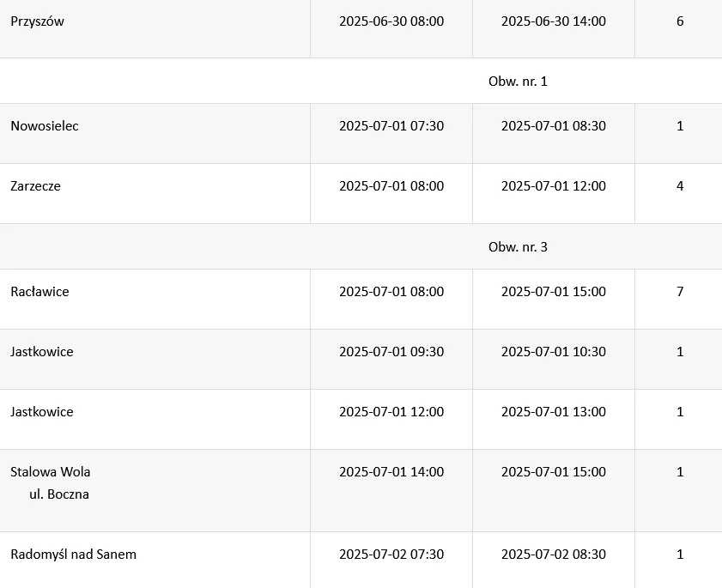Click the Przyszów locality cell
This screenshot has height=588, width=722.
(x=38, y=21)
